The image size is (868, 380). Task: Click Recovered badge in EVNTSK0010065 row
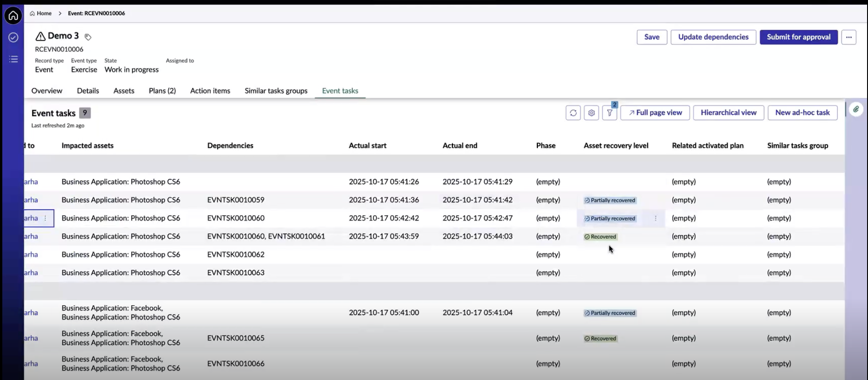click(x=601, y=339)
